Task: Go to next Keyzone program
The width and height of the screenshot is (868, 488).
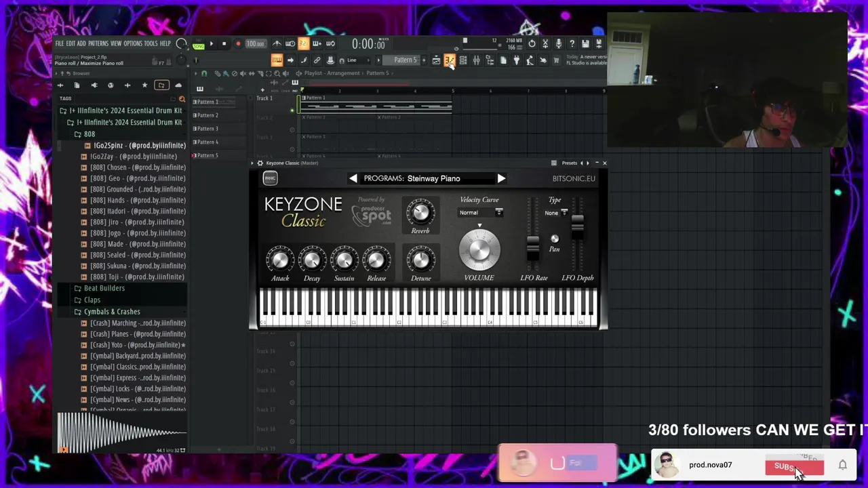Action: 500,178
